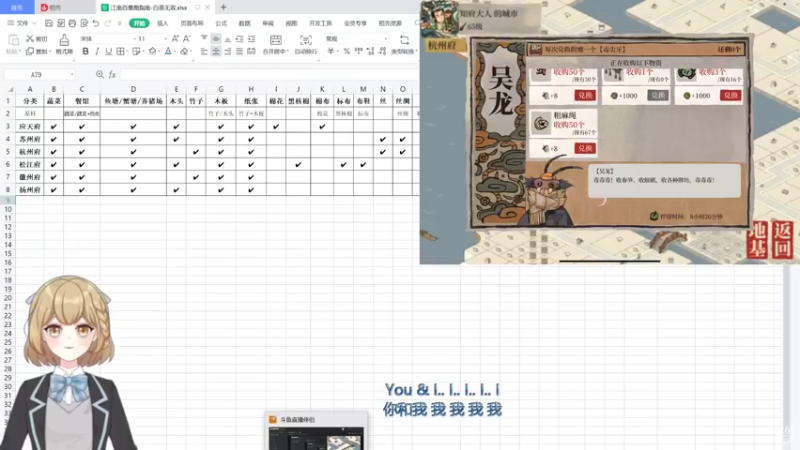This screenshot has height=450, width=800.
Task: Select the cell containing 应天府
Action: click(x=30, y=126)
